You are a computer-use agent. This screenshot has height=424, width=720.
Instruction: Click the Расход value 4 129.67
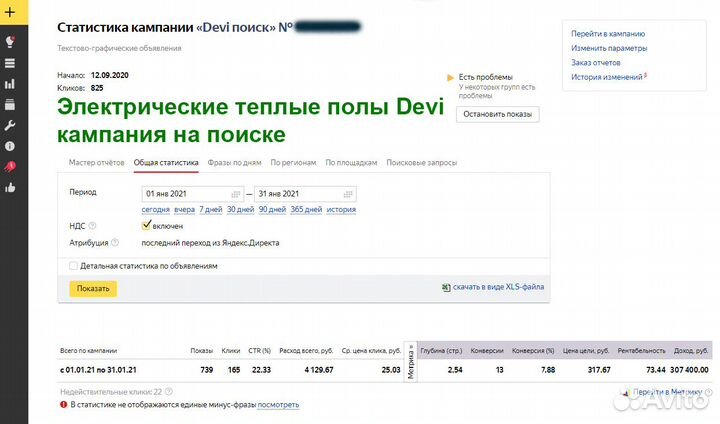319,370
